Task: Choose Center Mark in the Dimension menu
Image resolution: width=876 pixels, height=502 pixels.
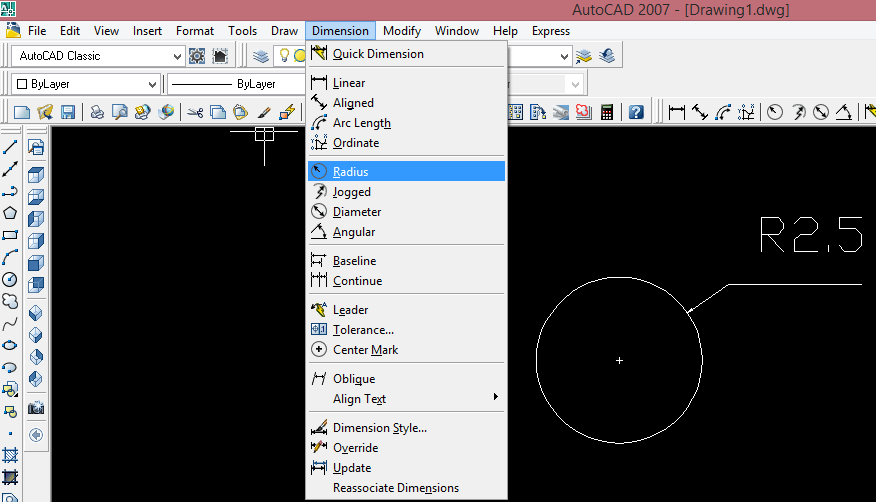Action: [407, 350]
